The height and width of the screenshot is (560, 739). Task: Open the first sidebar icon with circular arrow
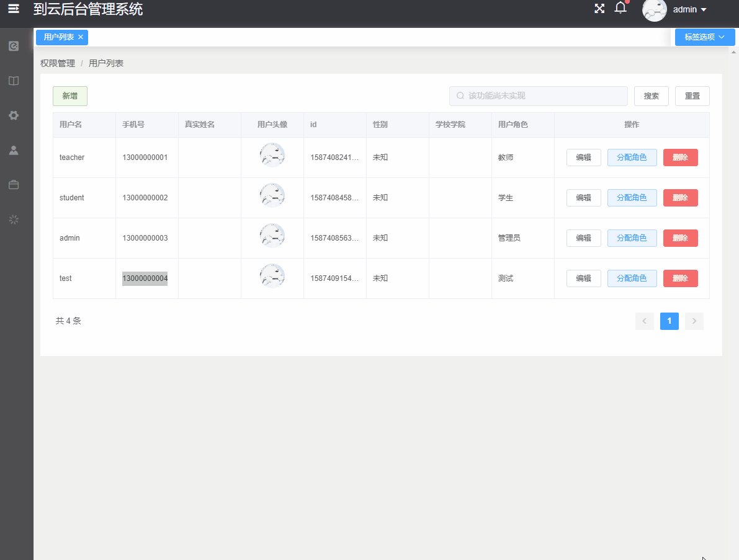(14, 46)
